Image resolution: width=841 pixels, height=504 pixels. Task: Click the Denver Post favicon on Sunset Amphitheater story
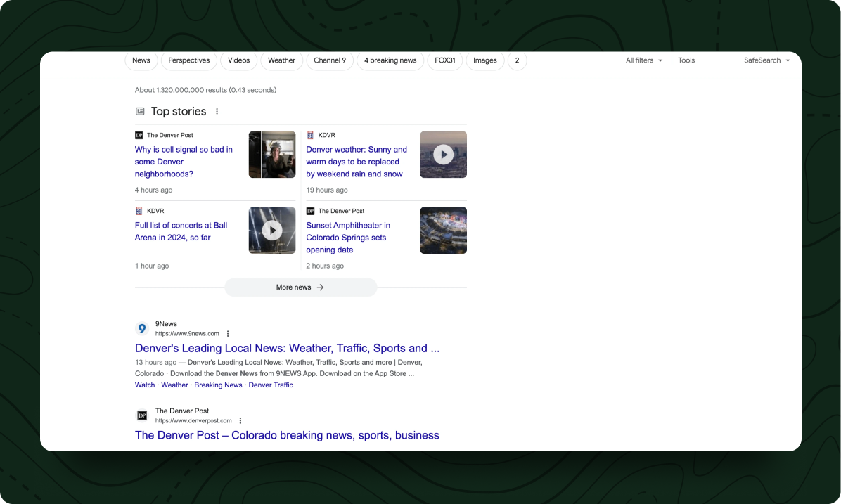point(310,211)
